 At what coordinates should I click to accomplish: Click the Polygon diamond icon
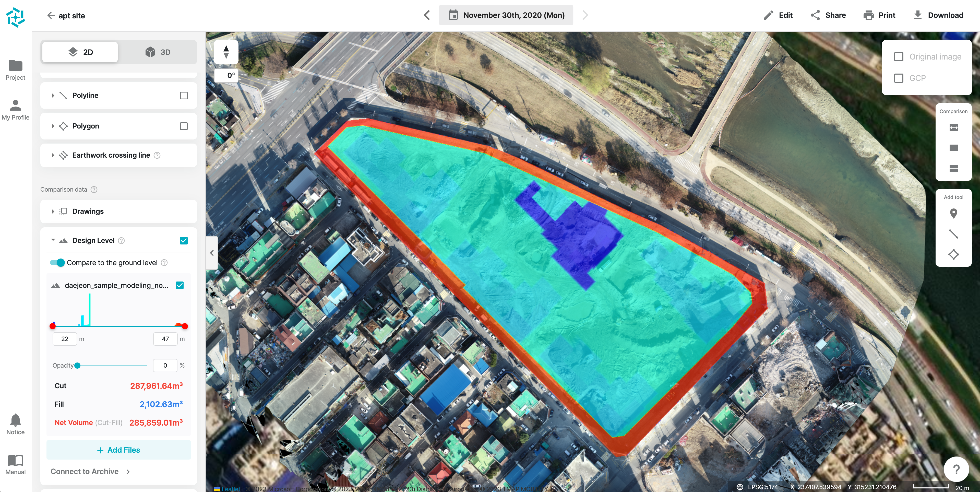click(x=64, y=126)
